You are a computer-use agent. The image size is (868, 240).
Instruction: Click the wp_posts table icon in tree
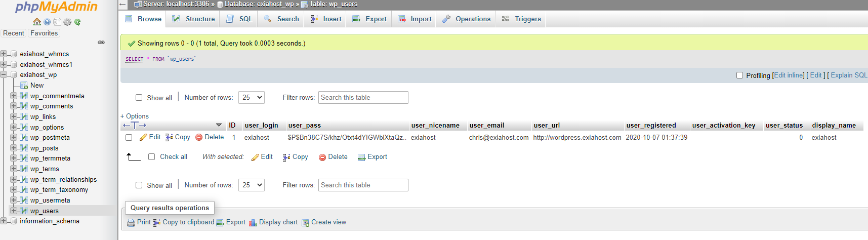click(x=23, y=148)
